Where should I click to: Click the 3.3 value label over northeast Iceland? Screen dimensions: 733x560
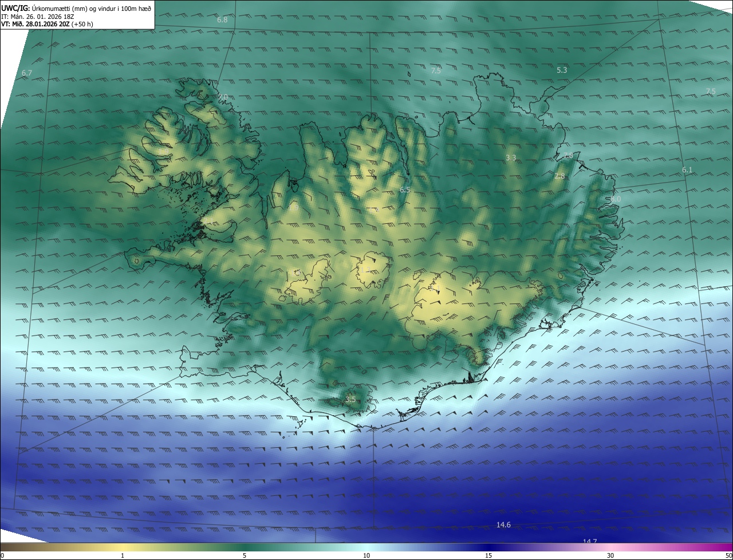point(511,157)
